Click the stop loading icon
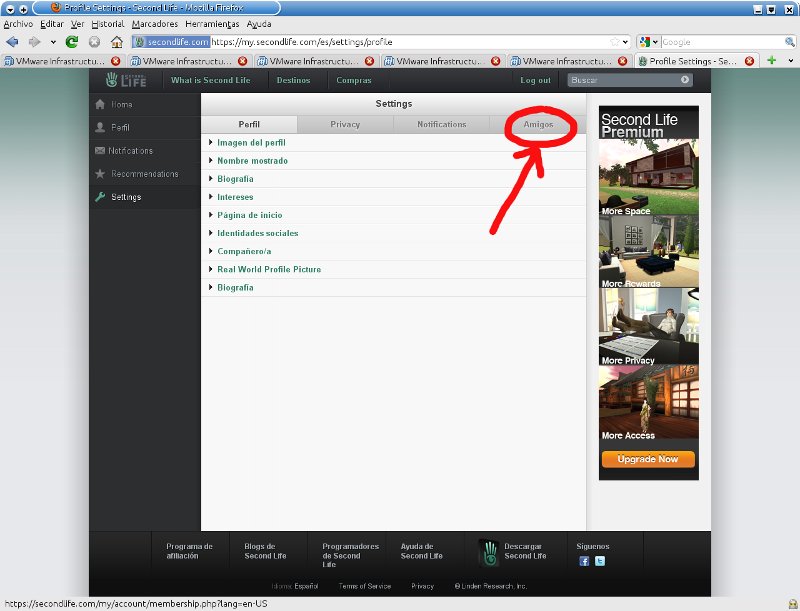 click(x=94, y=42)
